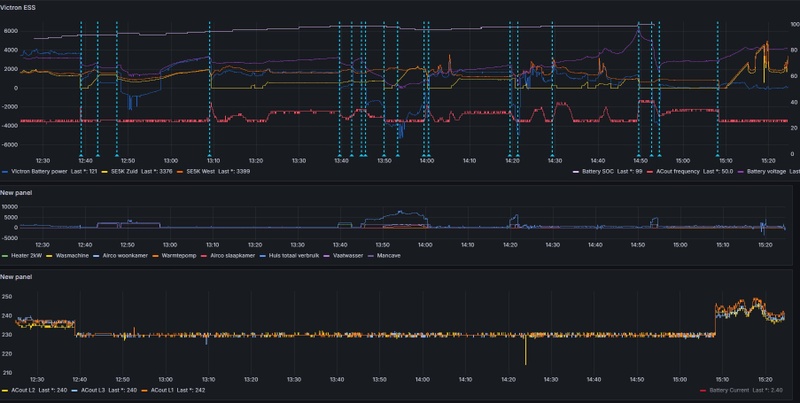Click the annotation marker just before 15:10
The height and width of the screenshot is (403, 800).
717,155
